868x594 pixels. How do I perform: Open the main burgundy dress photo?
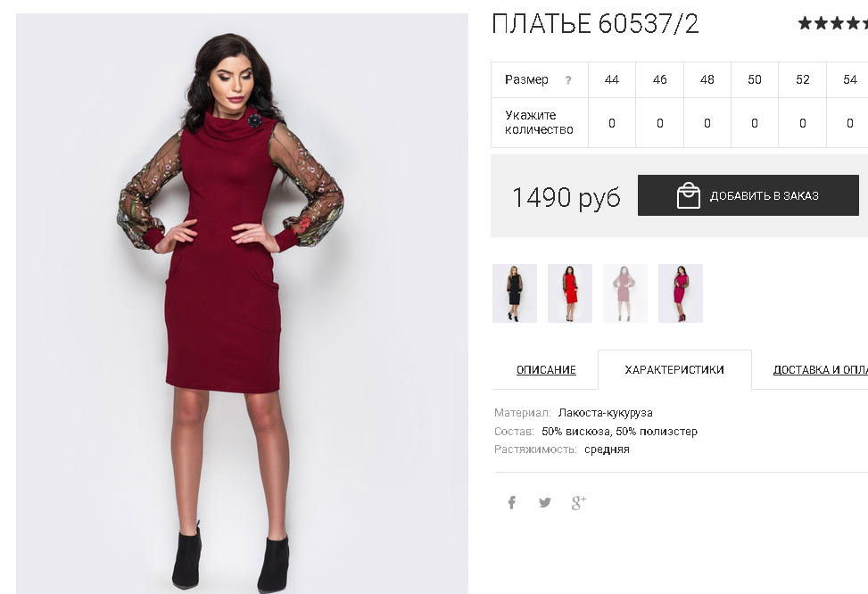242,303
